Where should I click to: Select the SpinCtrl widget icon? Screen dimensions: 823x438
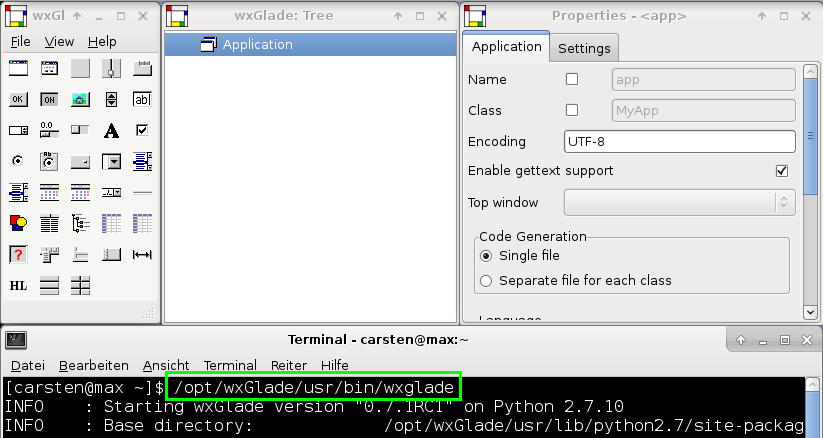[18, 130]
